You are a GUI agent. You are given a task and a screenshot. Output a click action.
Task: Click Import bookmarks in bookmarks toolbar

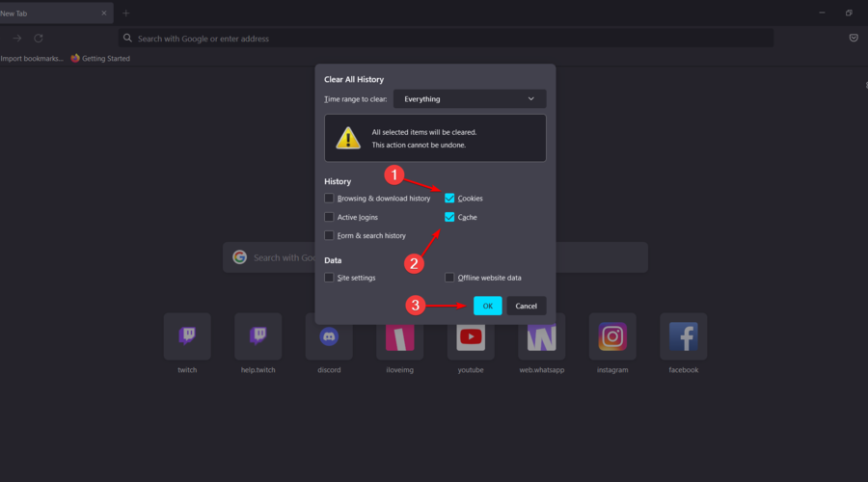(32, 58)
